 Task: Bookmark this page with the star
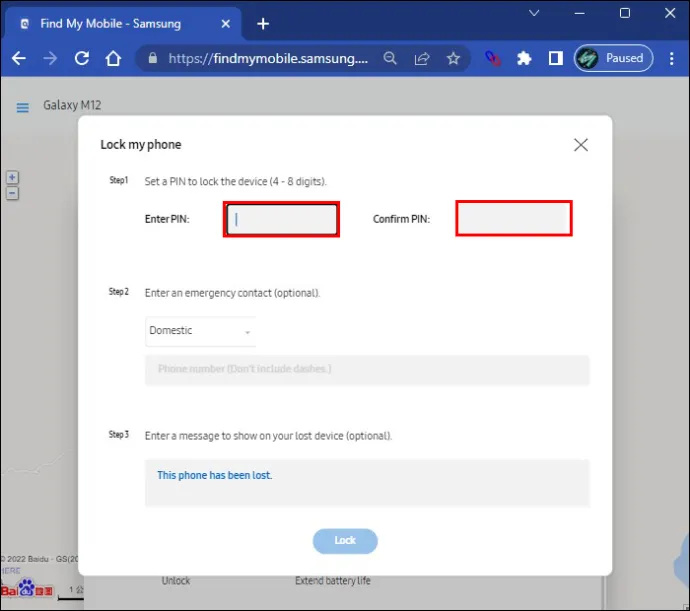453,58
